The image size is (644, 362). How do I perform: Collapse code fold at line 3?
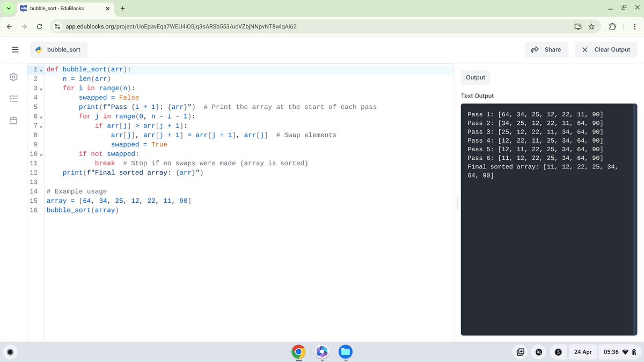click(x=41, y=88)
